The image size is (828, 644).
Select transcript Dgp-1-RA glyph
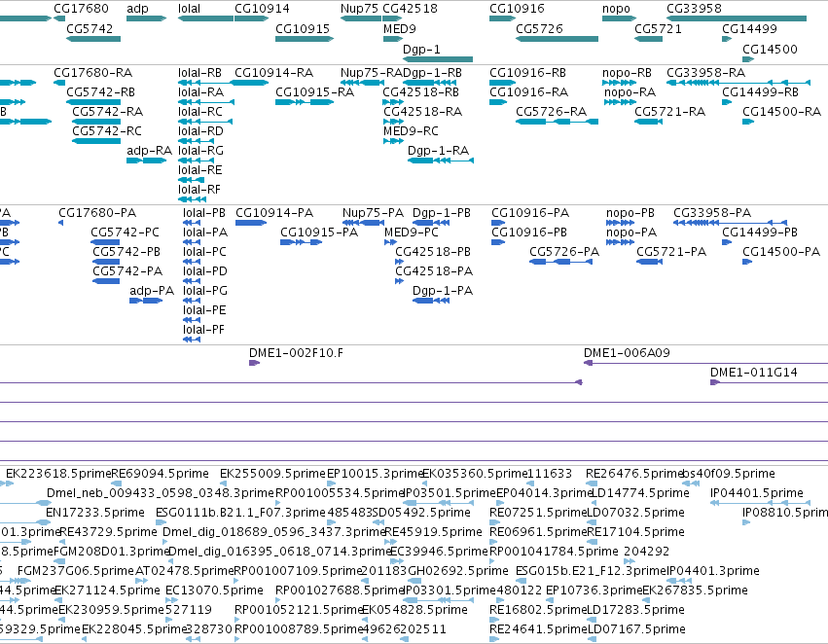(441, 160)
